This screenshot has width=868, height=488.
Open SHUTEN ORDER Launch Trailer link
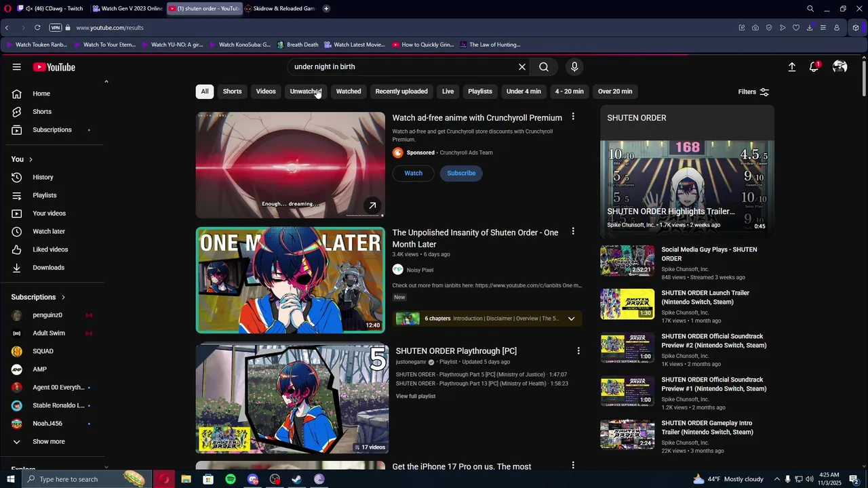tap(705, 298)
